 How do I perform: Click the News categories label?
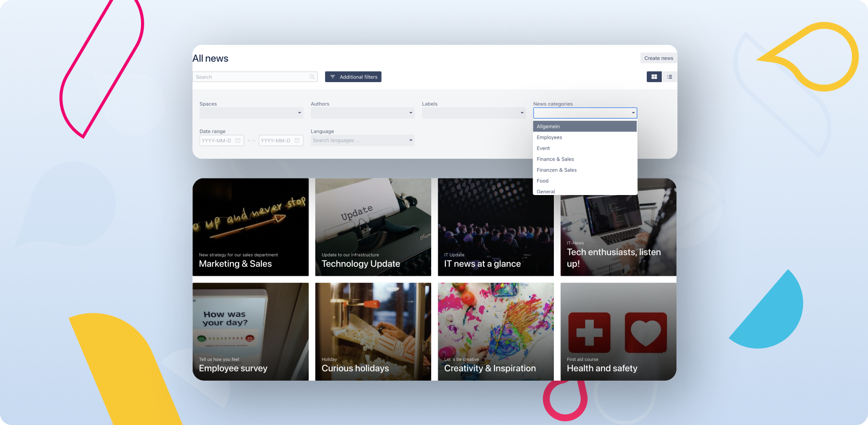553,104
